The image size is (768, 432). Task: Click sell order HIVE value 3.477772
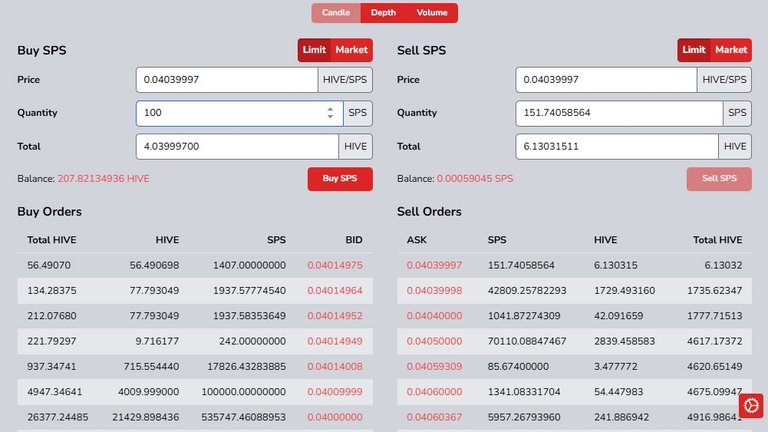[616, 367]
